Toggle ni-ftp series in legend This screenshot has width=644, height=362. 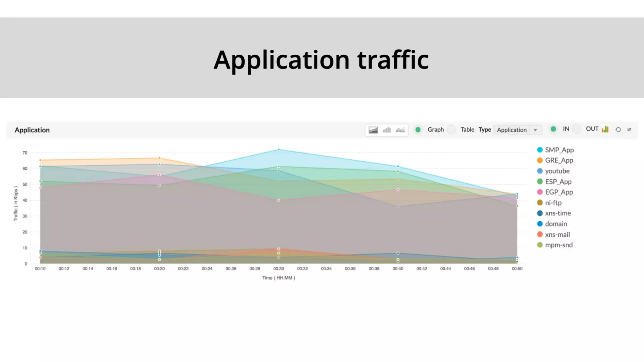[x=549, y=203]
